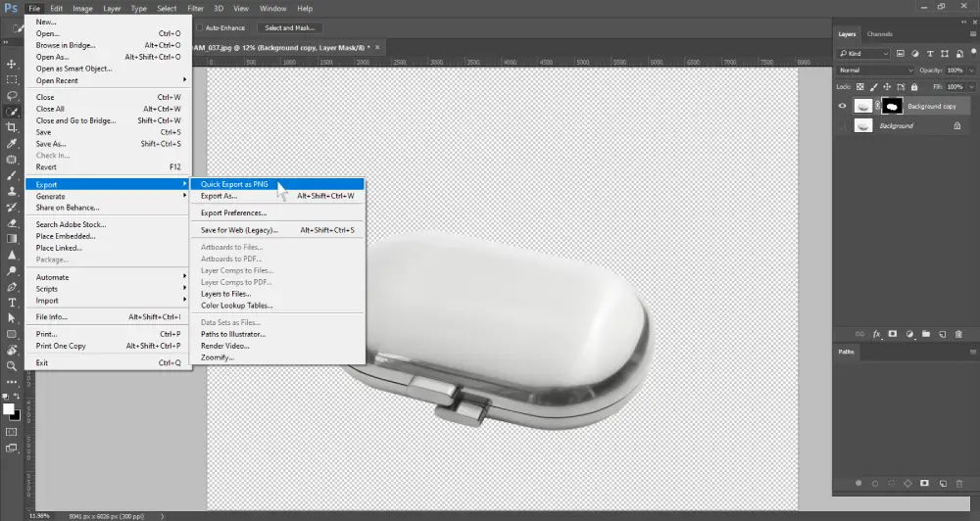Viewport: 980px width, 521px height.
Task: Select the Pen tool
Action: 12,287
